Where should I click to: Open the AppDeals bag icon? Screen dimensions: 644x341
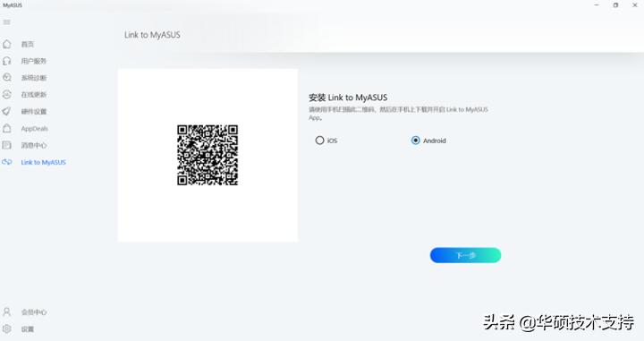click(7, 128)
